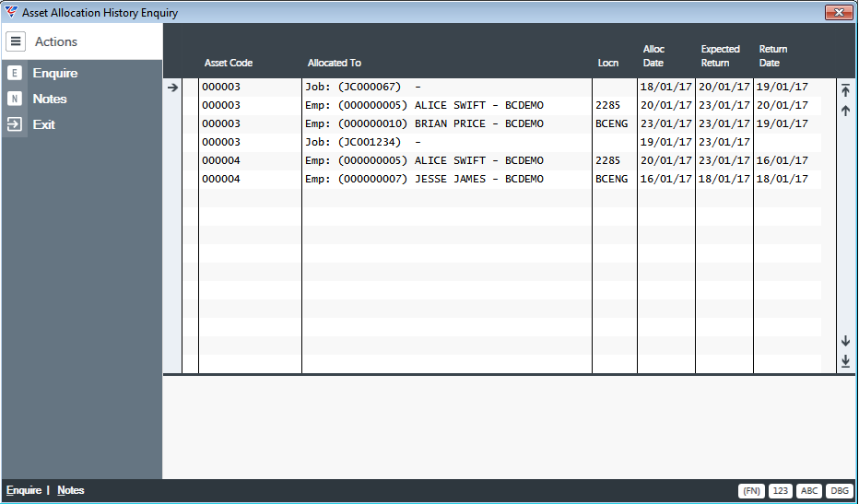Click expected return 20/01/17 in JC000067 row
The width and height of the screenshot is (859, 504).
tap(724, 88)
